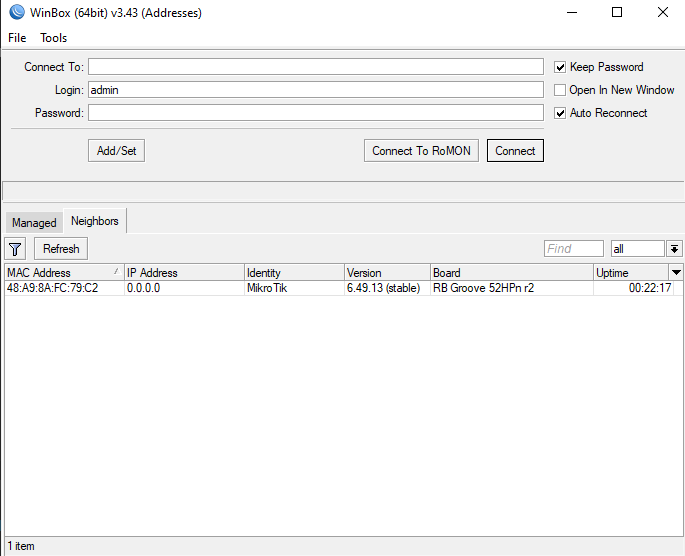This screenshot has width=685, height=556.
Task: Focus the Password input field
Action: pyautogui.click(x=315, y=113)
